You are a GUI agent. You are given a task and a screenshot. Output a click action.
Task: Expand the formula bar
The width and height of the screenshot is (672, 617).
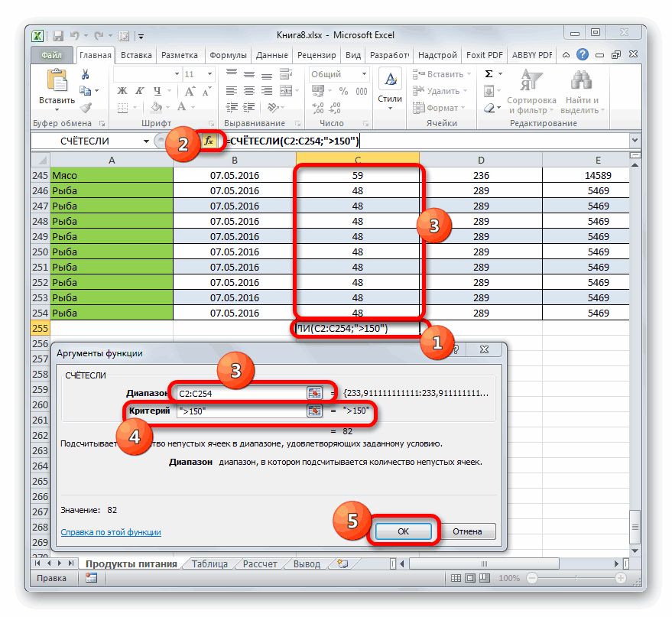635,140
